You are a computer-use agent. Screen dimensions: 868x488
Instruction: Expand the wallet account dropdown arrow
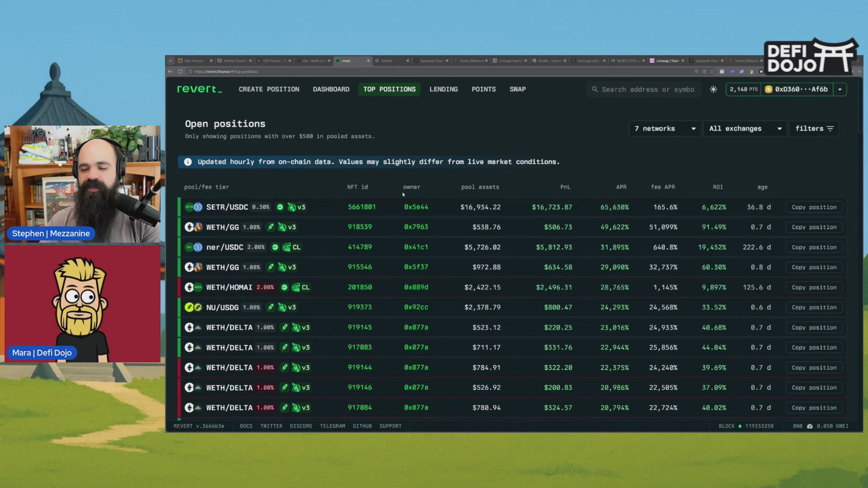[840, 89]
